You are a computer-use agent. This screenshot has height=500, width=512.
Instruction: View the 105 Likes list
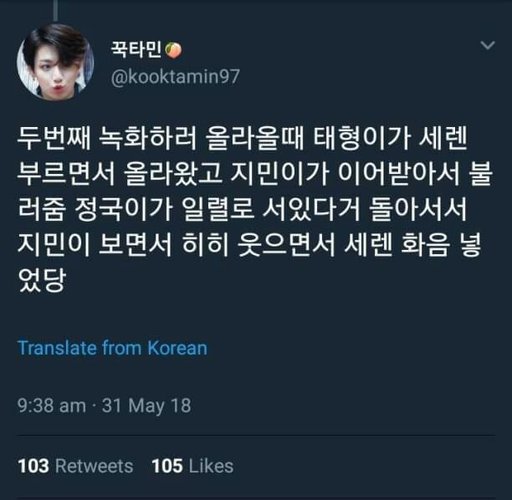(192, 466)
